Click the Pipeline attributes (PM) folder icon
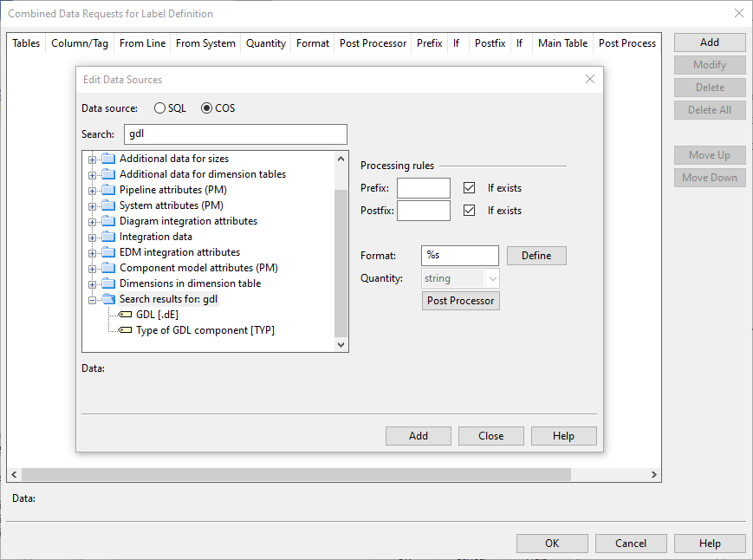The height and width of the screenshot is (560, 753). click(x=108, y=190)
